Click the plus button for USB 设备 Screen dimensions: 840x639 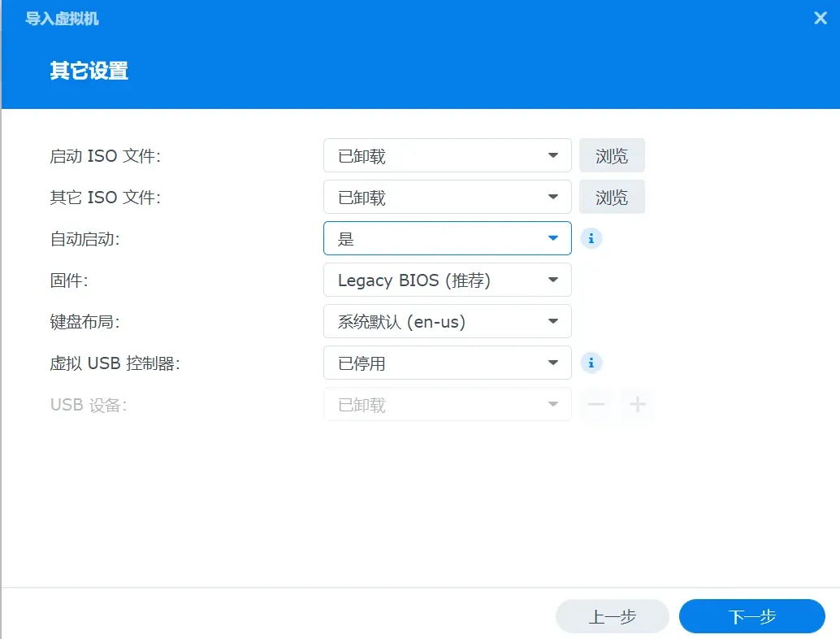point(637,404)
